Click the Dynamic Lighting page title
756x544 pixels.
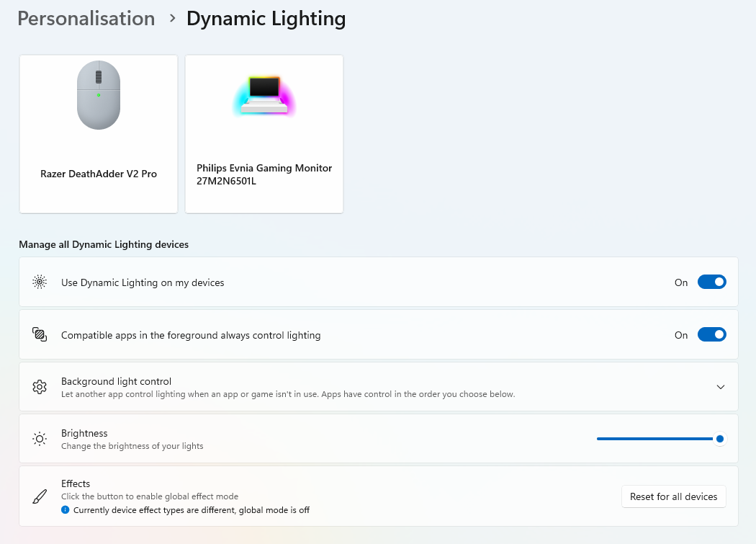[x=266, y=19]
